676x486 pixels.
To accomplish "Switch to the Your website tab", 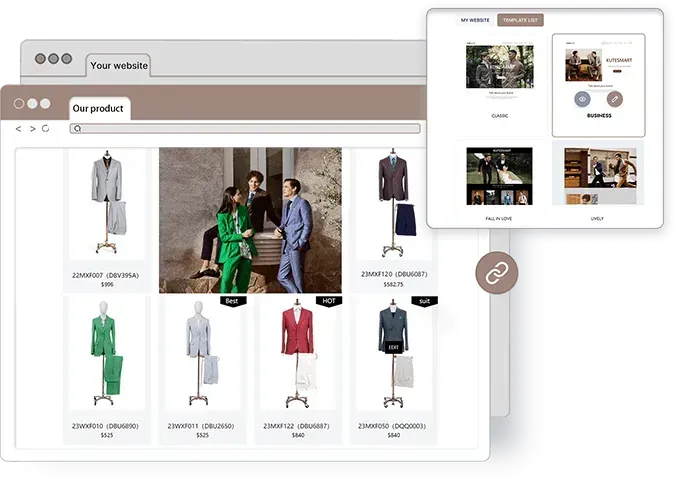I will click(x=119, y=66).
